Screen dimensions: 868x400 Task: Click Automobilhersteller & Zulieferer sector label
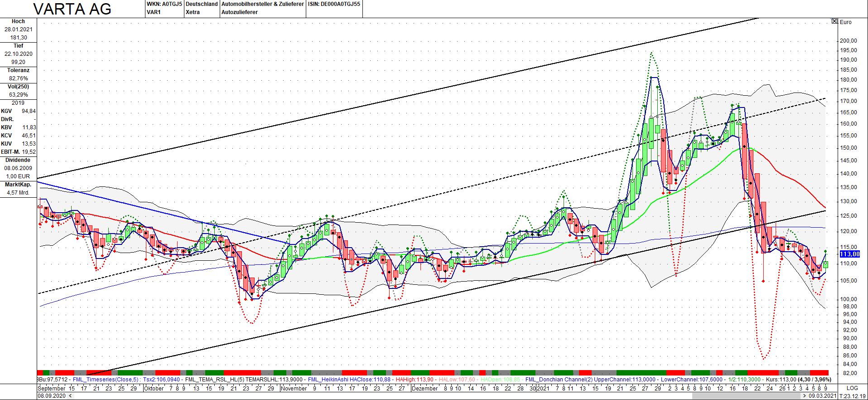pos(262,4)
